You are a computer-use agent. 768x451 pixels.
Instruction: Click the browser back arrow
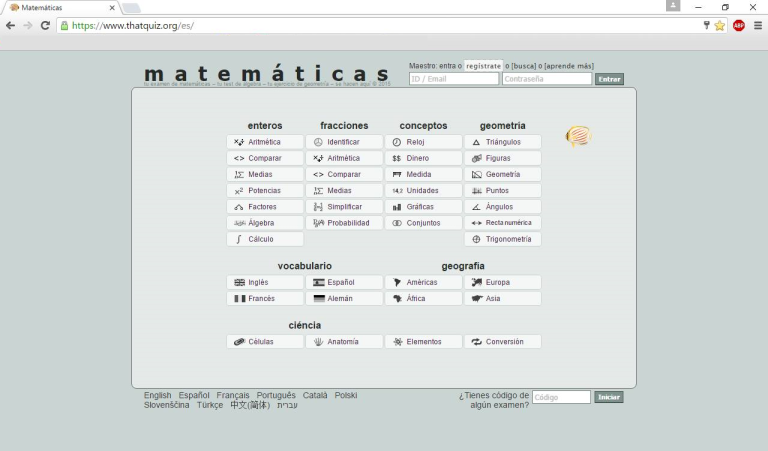click(x=11, y=25)
